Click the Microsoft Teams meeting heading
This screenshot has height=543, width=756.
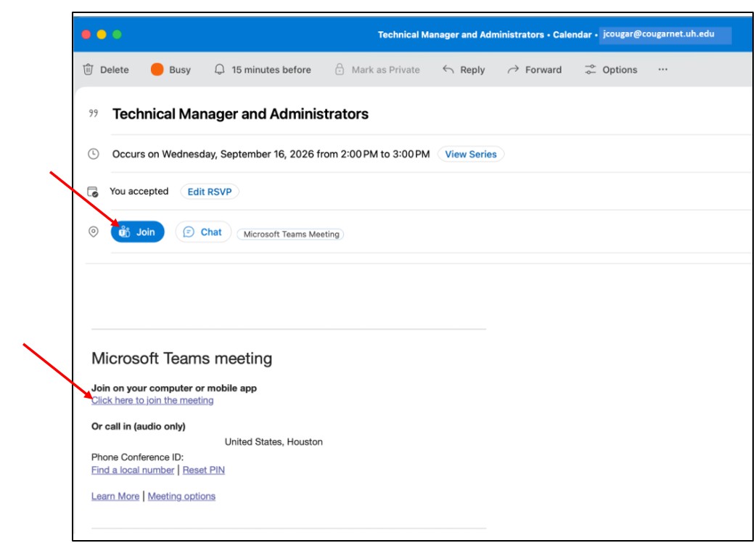coord(182,359)
